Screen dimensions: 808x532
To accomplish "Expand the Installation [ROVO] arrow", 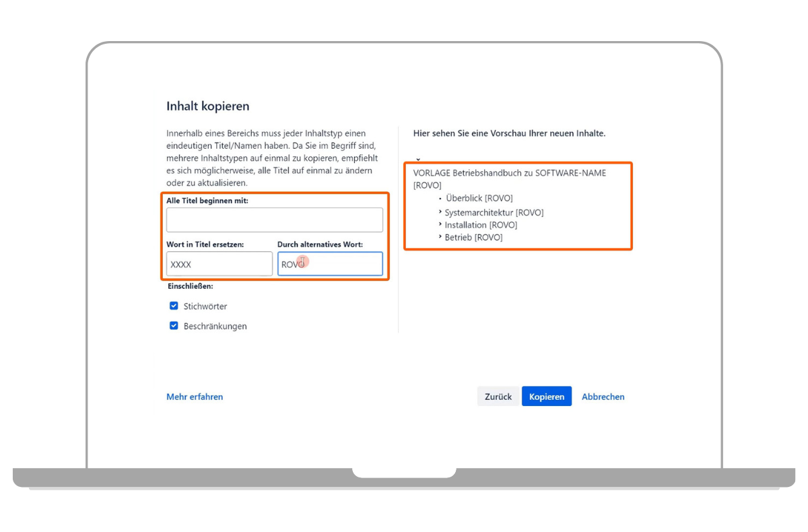I will pos(440,225).
